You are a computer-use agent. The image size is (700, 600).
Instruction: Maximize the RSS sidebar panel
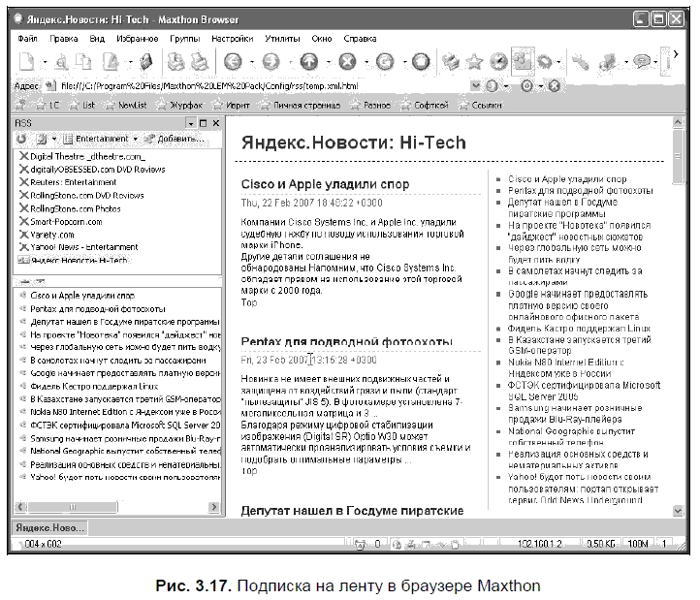[x=204, y=123]
